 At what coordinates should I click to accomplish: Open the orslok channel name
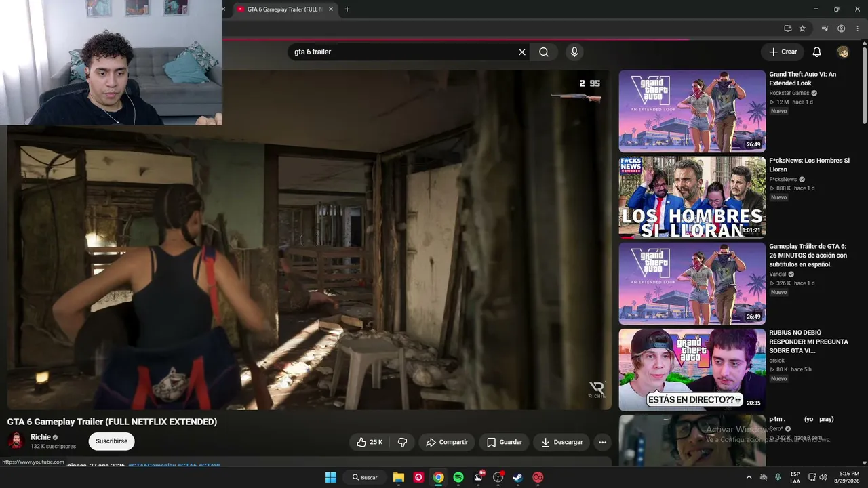click(x=776, y=361)
